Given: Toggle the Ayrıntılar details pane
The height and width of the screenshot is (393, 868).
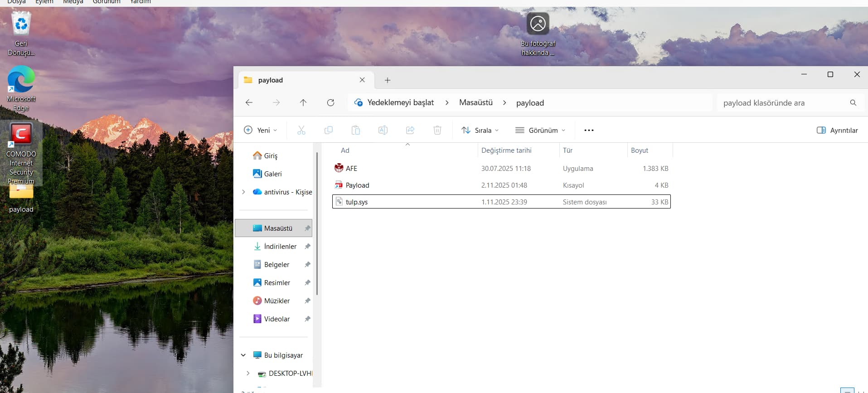Looking at the screenshot, I should point(837,130).
